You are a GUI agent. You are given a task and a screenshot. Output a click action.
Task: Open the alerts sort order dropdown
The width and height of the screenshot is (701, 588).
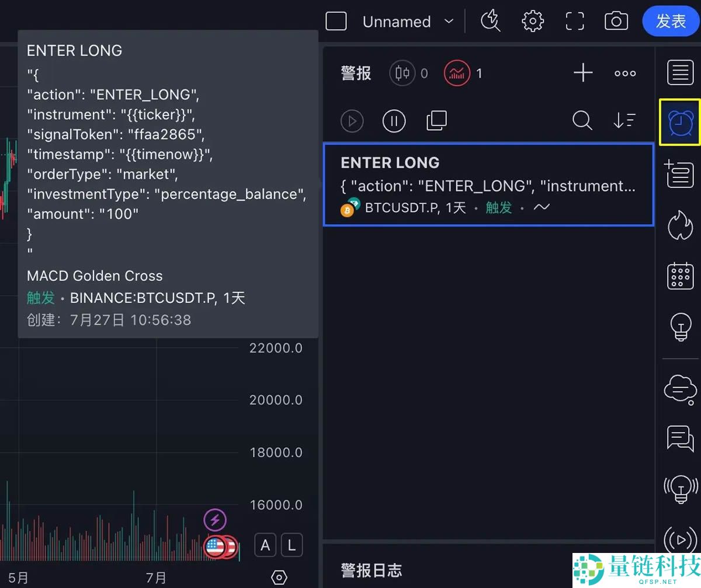click(624, 121)
